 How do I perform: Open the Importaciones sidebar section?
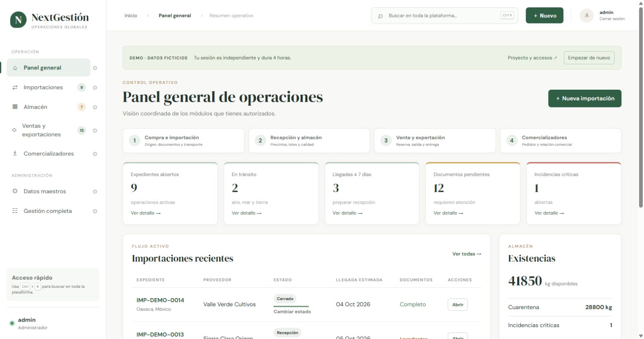click(48, 87)
